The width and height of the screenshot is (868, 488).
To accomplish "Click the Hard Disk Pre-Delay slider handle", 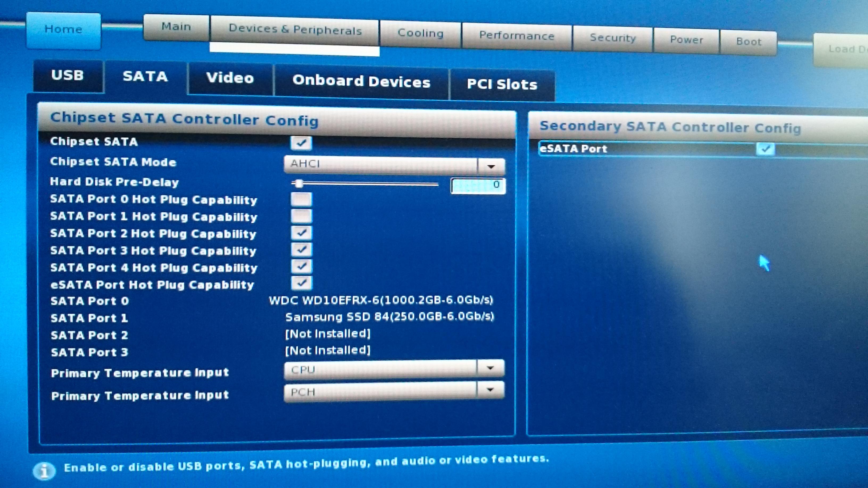I will pos(298,183).
